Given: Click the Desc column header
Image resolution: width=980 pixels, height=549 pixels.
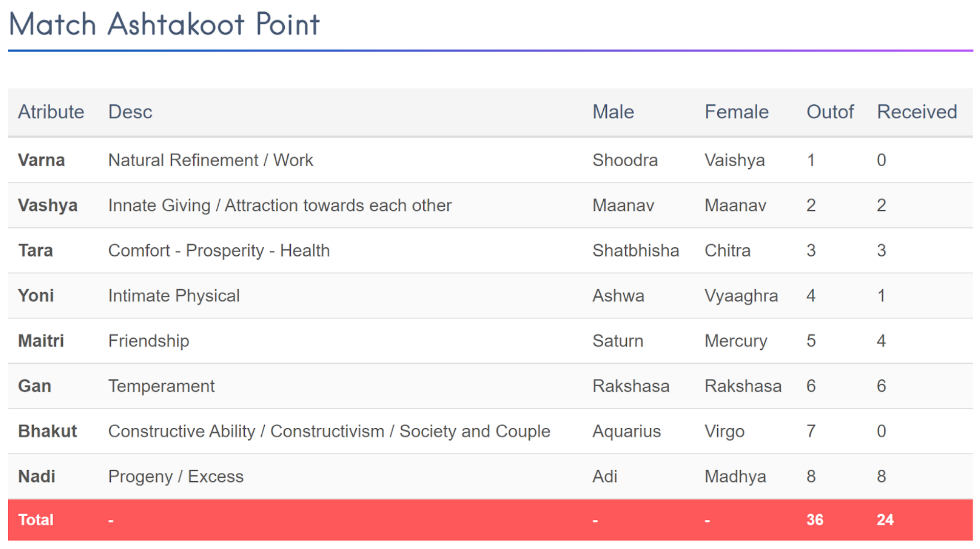Looking at the screenshot, I should click(x=130, y=112).
